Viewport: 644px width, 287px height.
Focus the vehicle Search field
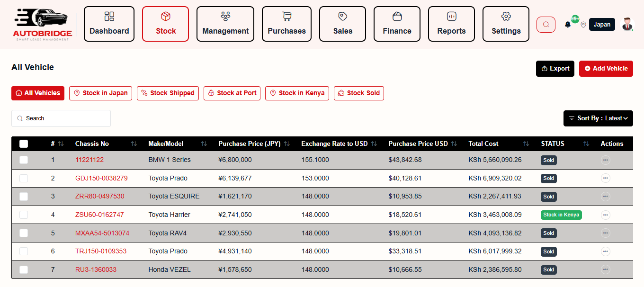tap(61, 118)
